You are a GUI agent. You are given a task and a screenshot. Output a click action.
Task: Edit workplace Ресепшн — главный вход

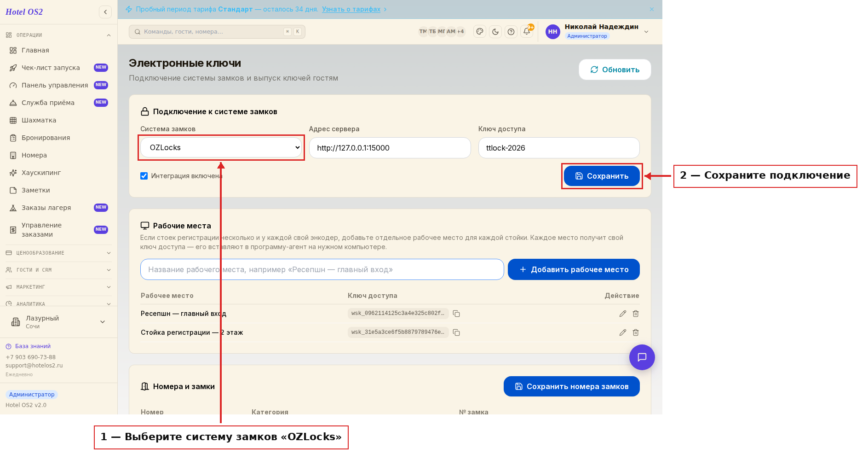pyautogui.click(x=623, y=314)
